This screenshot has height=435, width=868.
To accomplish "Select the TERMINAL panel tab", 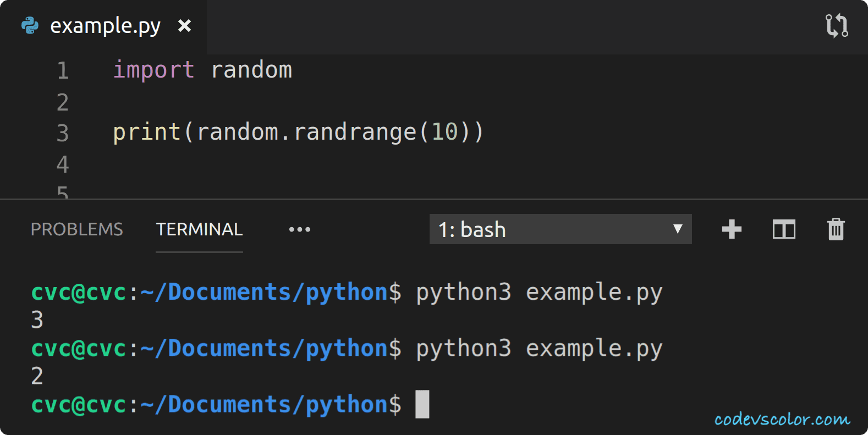I will tap(199, 229).
